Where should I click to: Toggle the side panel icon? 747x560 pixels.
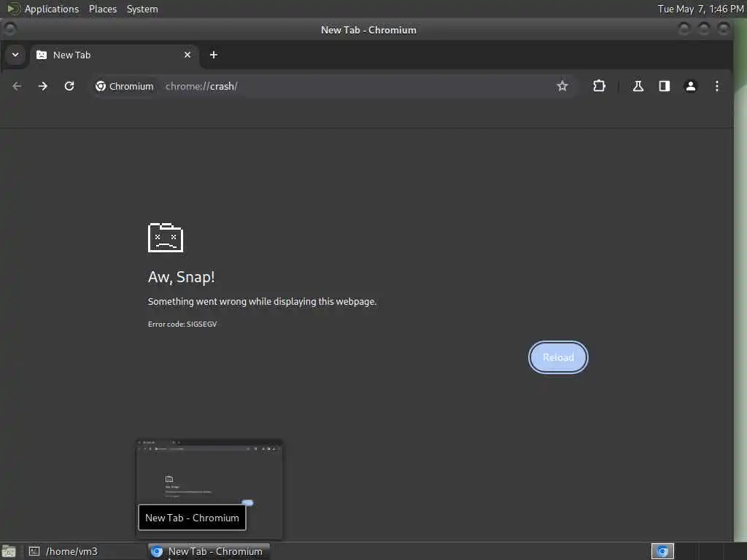(664, 86)
